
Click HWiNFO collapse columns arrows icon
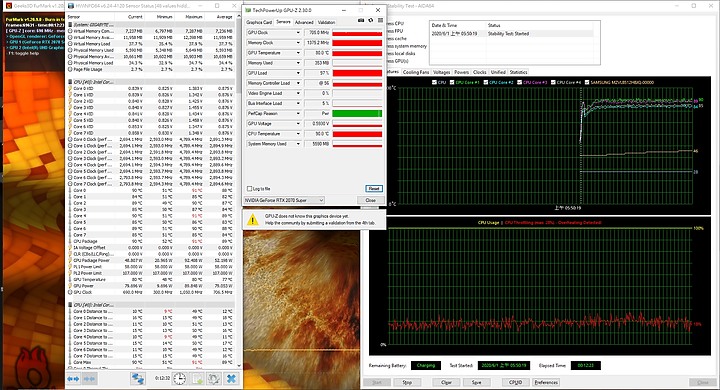(x=90, y=379)
